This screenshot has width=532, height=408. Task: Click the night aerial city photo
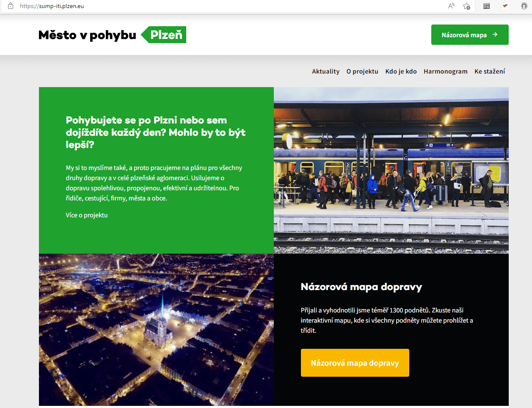(x=156, y=330)
